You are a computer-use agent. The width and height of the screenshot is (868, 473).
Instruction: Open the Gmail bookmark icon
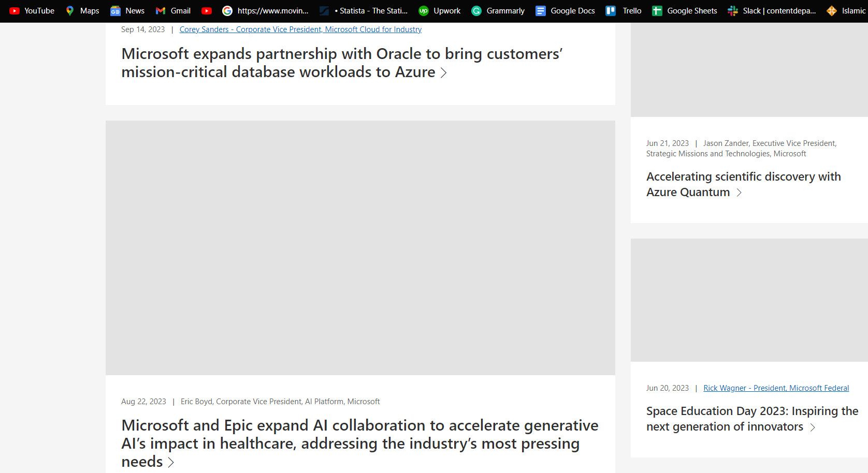click(x=161, y=11)
